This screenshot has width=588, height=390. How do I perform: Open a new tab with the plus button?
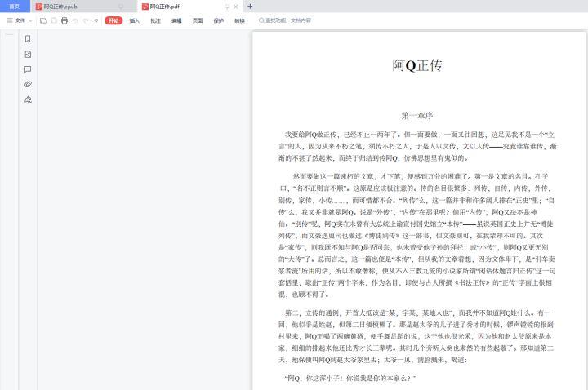click(x=250, y=7)
